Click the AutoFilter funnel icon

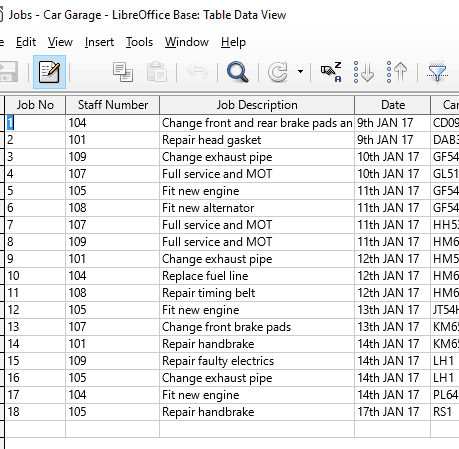(437, 72)
